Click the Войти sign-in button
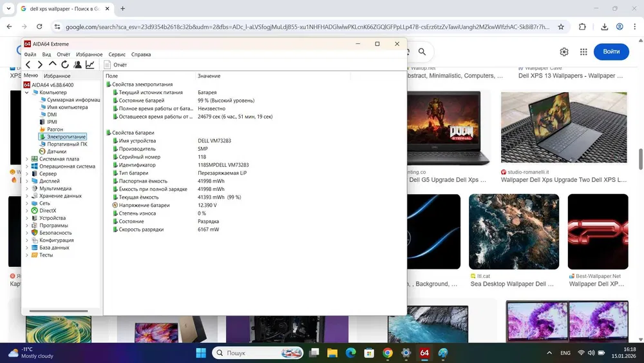 point(611,52)
